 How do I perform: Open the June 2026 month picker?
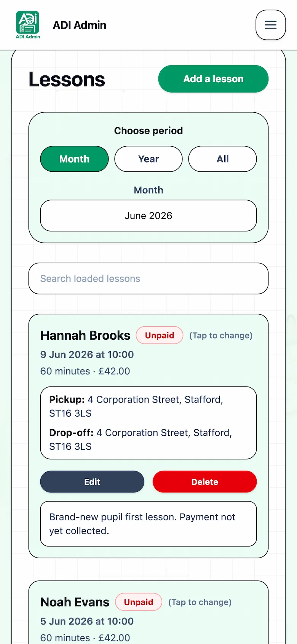click(x=148, y=216)
